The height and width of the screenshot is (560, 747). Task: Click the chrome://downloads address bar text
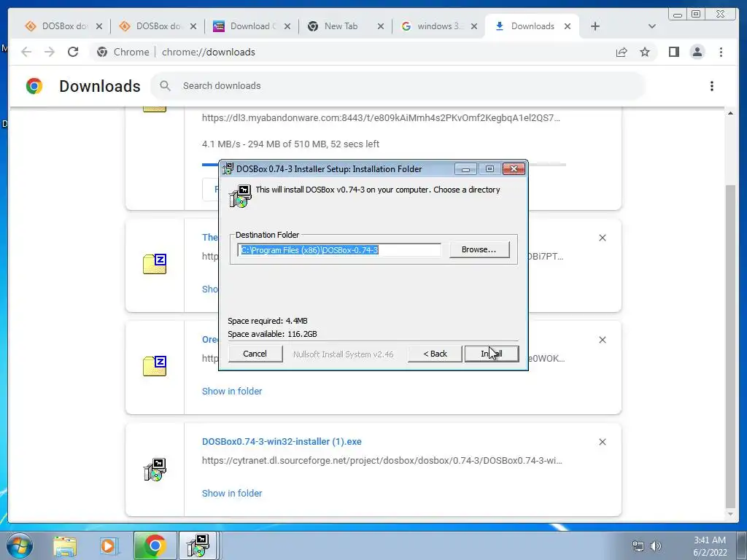tap(208, 52)
